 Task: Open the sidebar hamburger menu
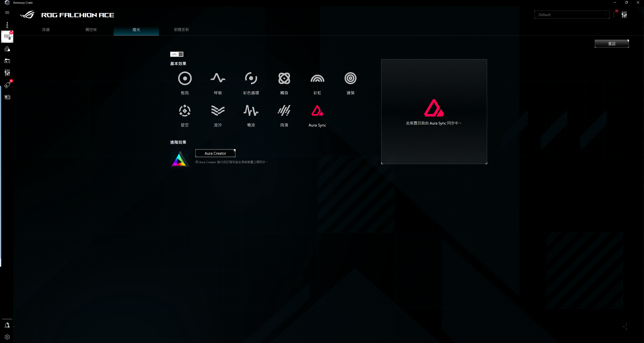7,13
